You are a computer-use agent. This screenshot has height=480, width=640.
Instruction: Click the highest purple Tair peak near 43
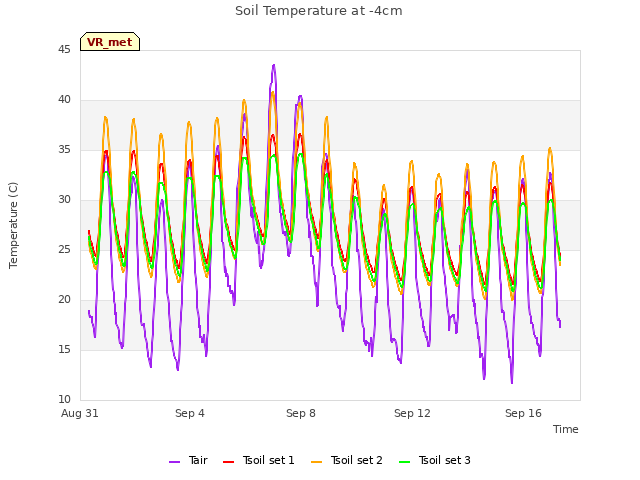click(x=273, y=65)
